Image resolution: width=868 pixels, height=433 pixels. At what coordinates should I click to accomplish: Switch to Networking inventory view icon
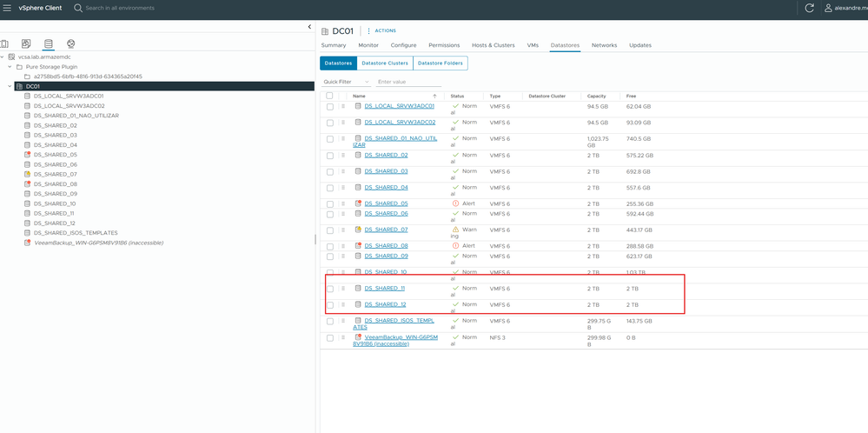[x=70, y=43]
